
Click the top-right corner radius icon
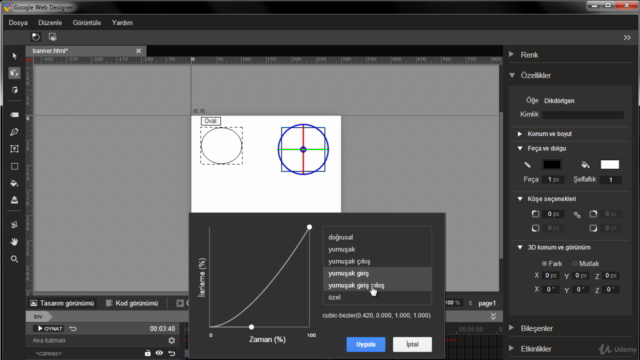pyautogui.click(x=593, y=214)
